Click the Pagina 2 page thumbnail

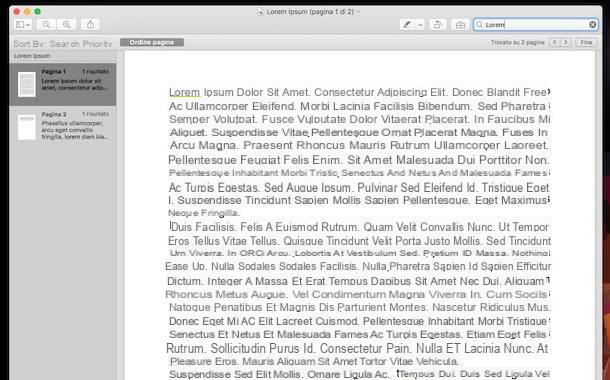tap(27, 127)
